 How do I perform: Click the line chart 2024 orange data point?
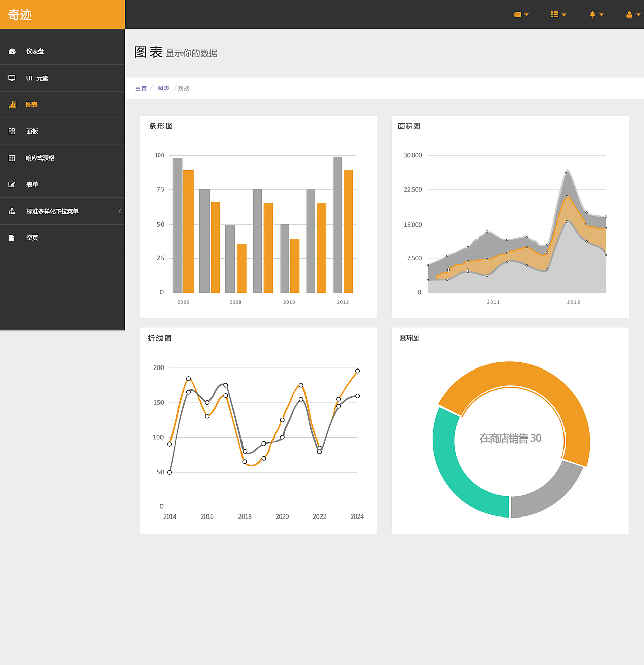pyautogui.click(x=358, y=371)
